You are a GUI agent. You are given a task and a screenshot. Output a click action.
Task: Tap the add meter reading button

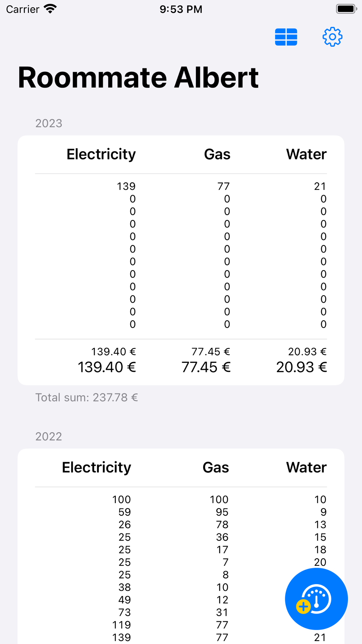click(x=316, y=599)
